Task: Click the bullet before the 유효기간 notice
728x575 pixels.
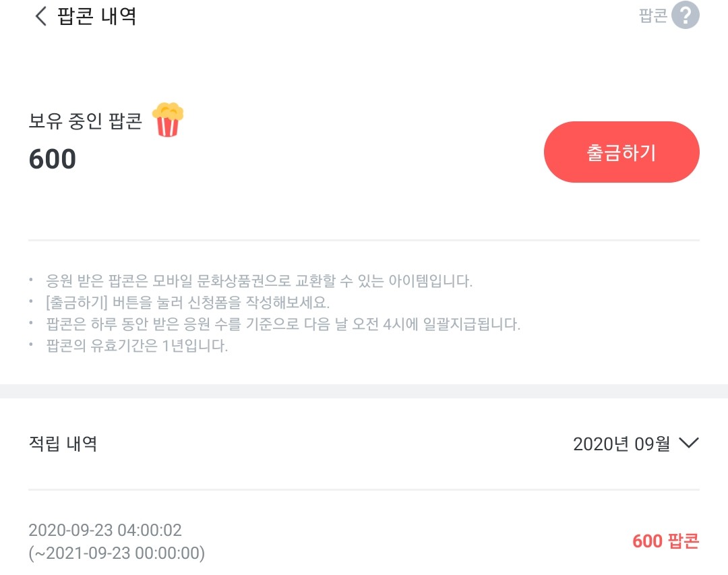Action: 31,346
